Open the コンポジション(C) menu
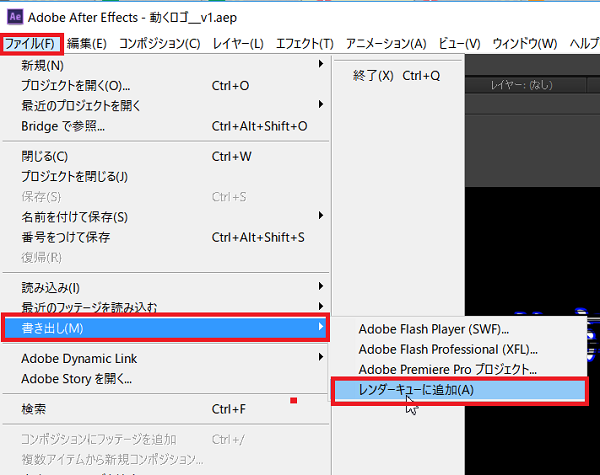 tap(160, 44)
